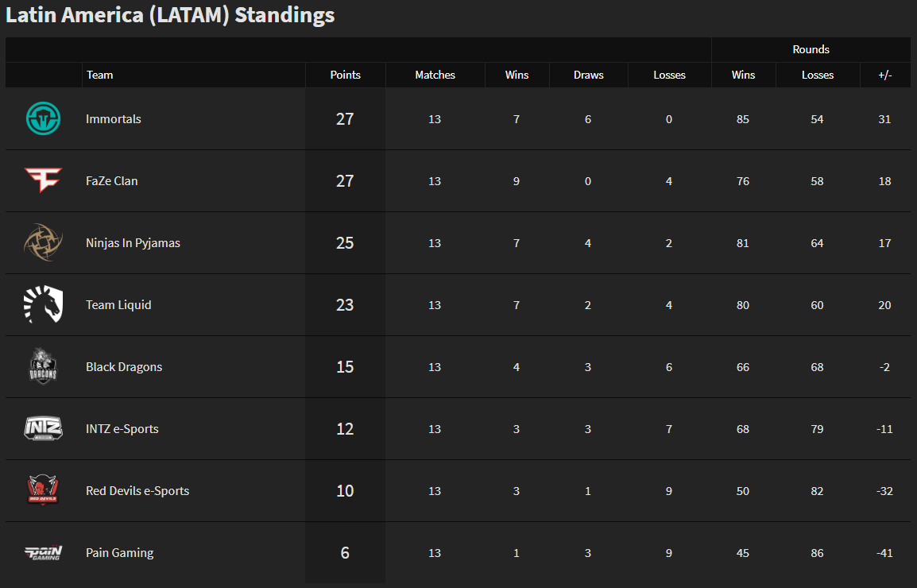Click the Latin America (LATAM) Standings heading
The width and height of the screenshot is (917, 588).
click(x=170, y=15)
